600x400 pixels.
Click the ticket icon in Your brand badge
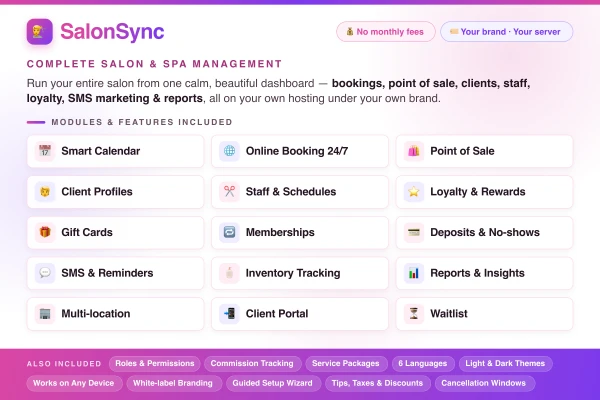[454, 31]
